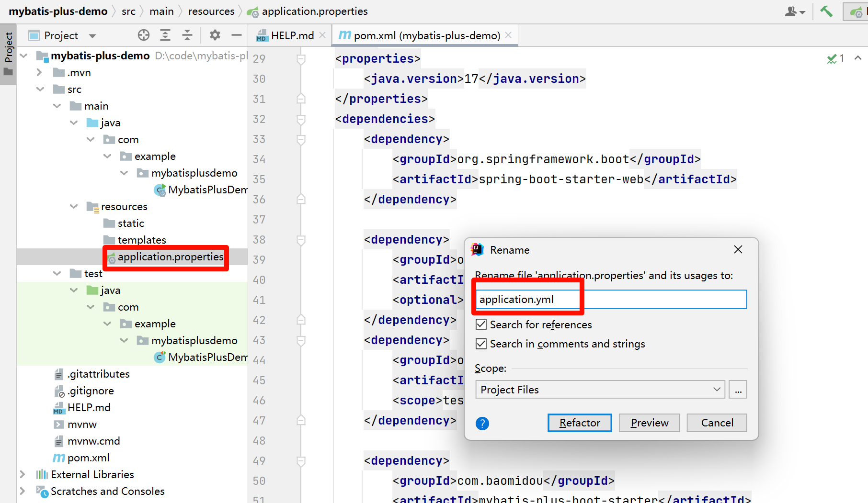Click the scope browse ellipsis button
868x503 pixels.
[738, 390]
